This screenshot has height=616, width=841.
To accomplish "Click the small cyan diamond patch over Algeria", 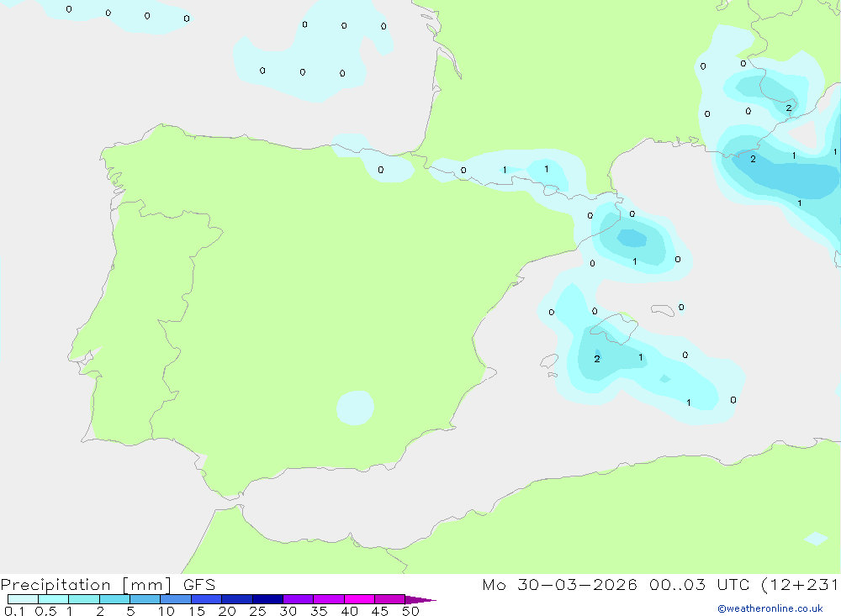I will pos(816,538).
